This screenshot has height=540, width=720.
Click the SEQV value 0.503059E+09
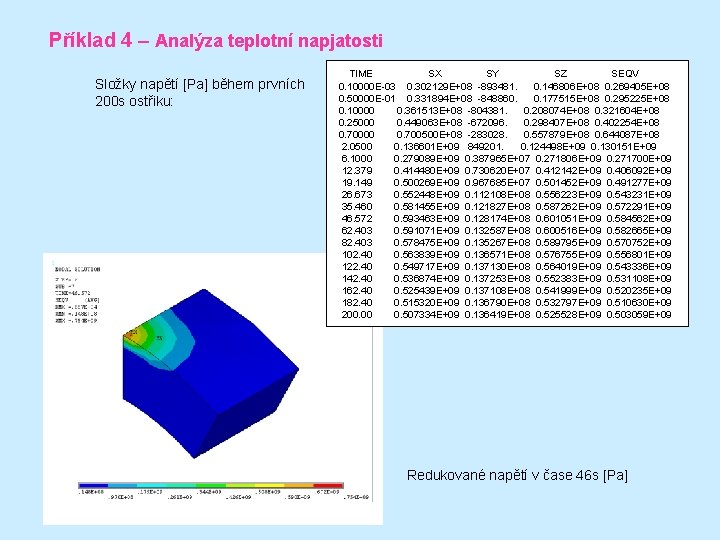coord(639,315)
